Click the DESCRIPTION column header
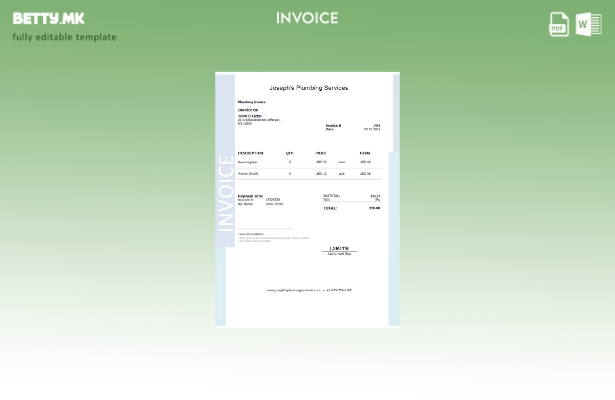This screenshot has height=400, width=615. tap(251, 153)
